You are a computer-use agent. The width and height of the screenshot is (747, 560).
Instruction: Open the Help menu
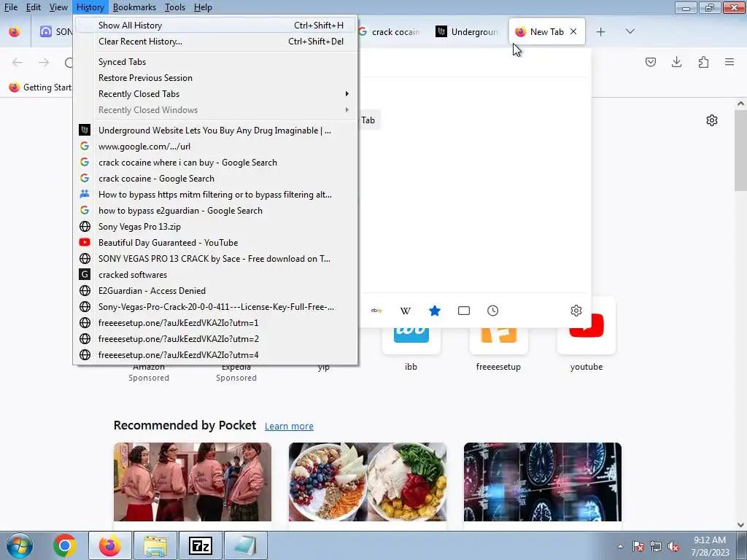[x=203, y=7]
